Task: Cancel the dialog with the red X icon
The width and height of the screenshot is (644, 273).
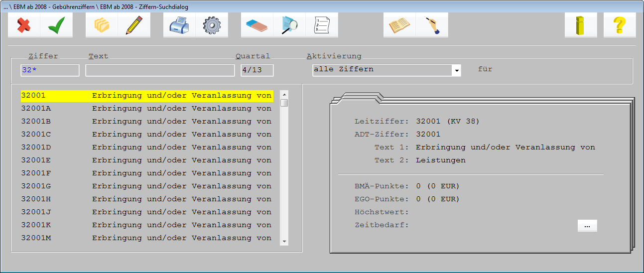Action: (x=24, y=25)
